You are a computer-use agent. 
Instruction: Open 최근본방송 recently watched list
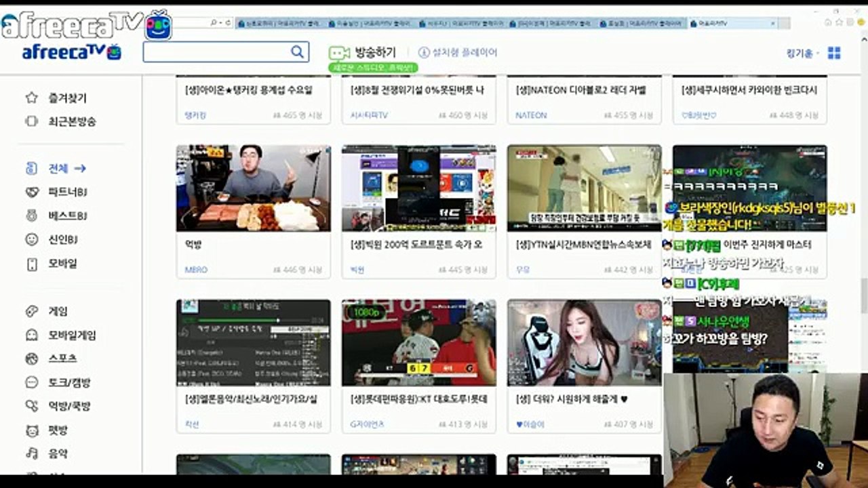click(x=61, y=121)
